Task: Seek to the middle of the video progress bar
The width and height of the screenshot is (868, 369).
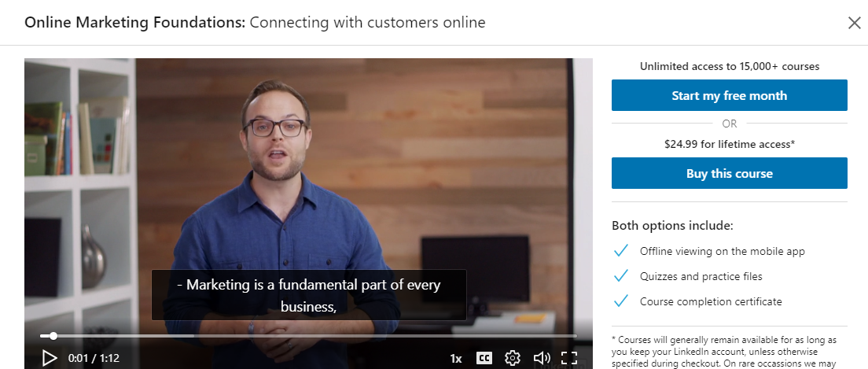Action: 308,336
